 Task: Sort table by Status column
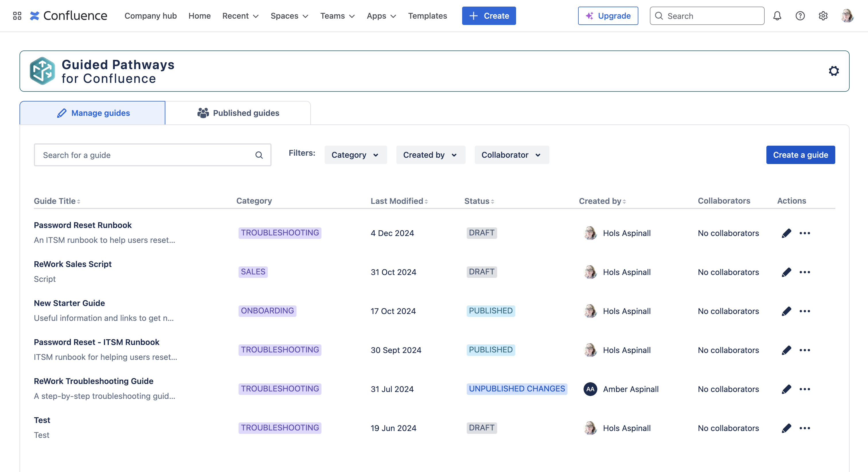tap(479, 201)
